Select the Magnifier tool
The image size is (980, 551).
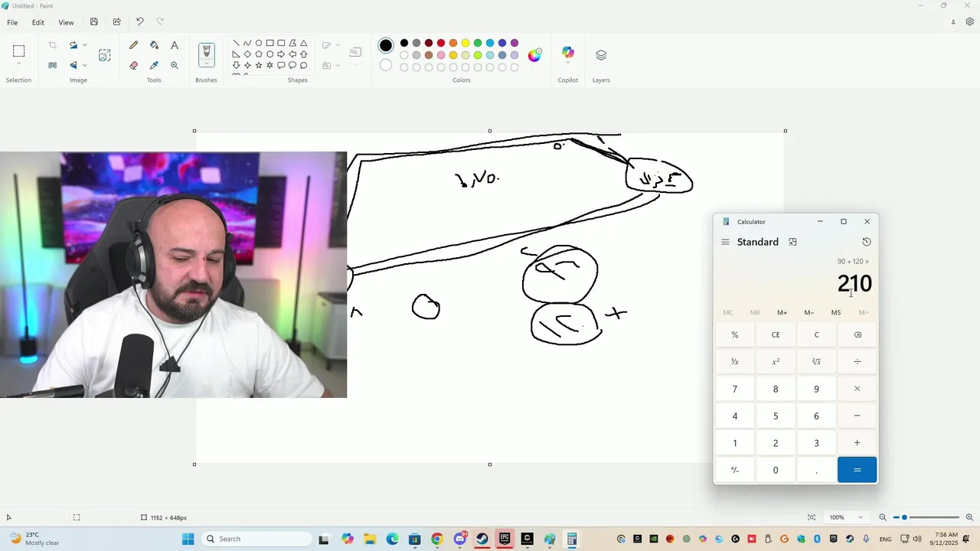[175, 65]
